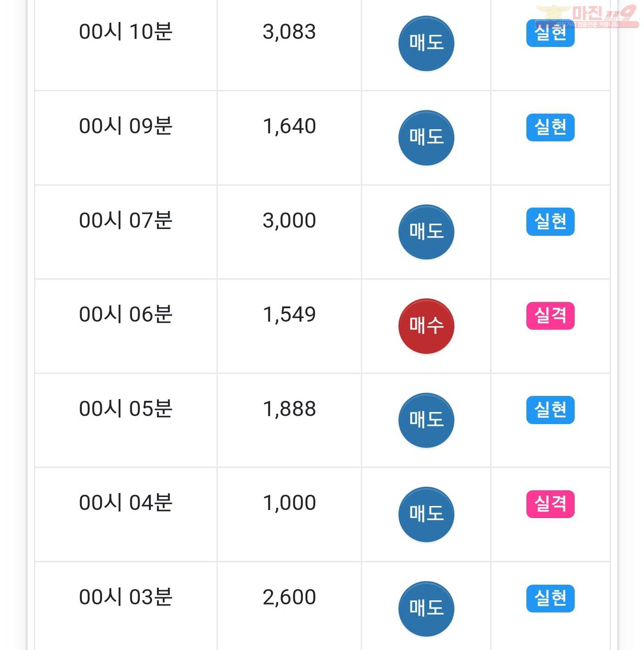644x650 pixels.
Task: Open the 마진 watermark logo at top
Action: click(587, 17)
